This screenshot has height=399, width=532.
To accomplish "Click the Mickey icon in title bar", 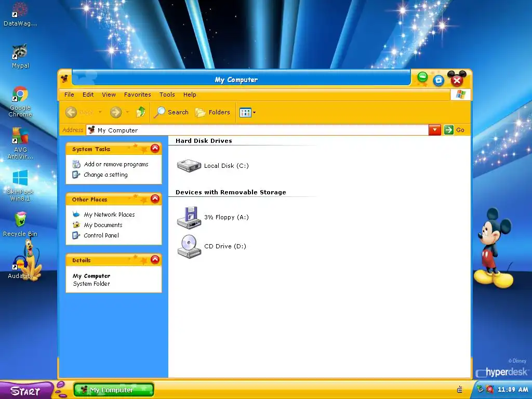I will pos(64,79).
